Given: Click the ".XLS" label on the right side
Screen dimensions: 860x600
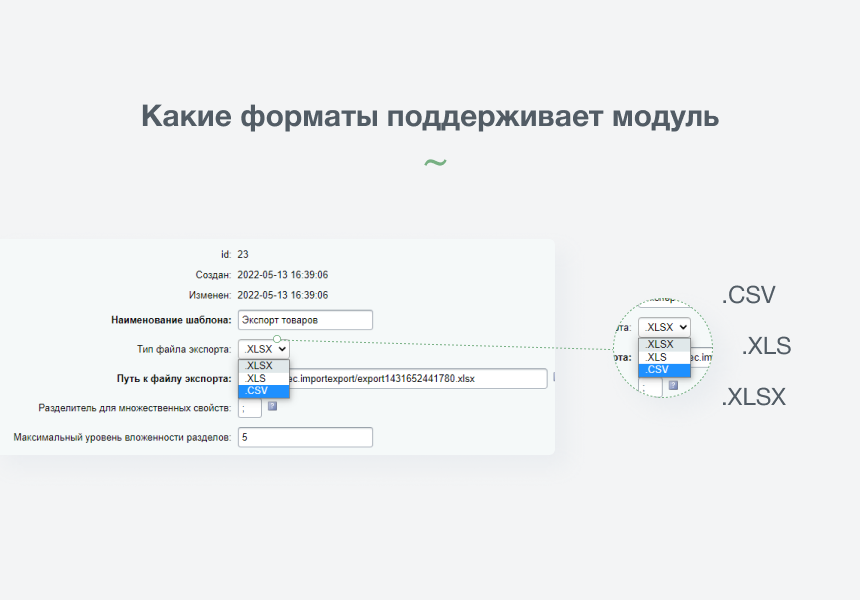Looking at the screenshot, I should pyautogui.click(x=765, y=346).
